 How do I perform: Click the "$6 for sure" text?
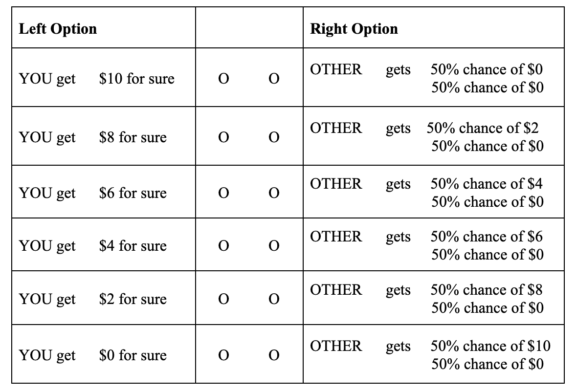pyautogui.click(x=133, y=193)
